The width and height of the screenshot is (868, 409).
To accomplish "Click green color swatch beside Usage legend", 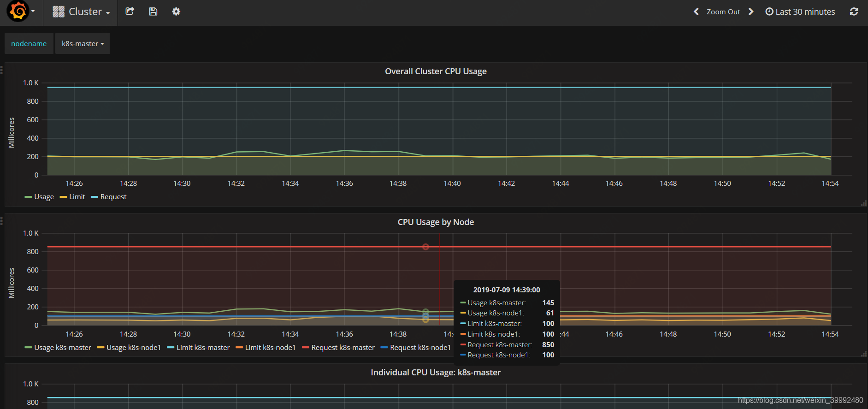I will pos(28,197).
